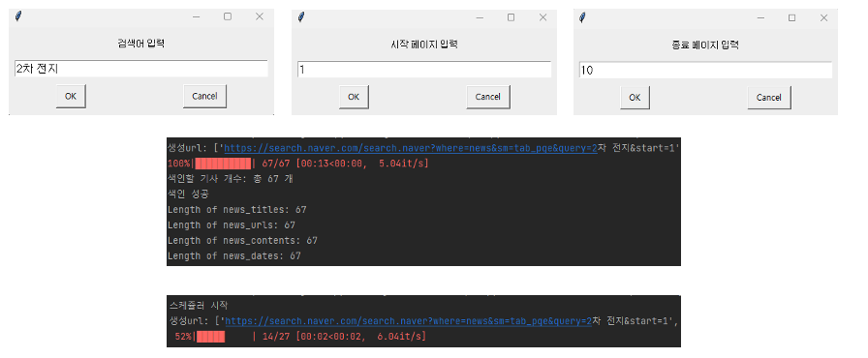Click the line Length of news_urls: 67
This screenshot has width=868, height=358.
[232, 224]
